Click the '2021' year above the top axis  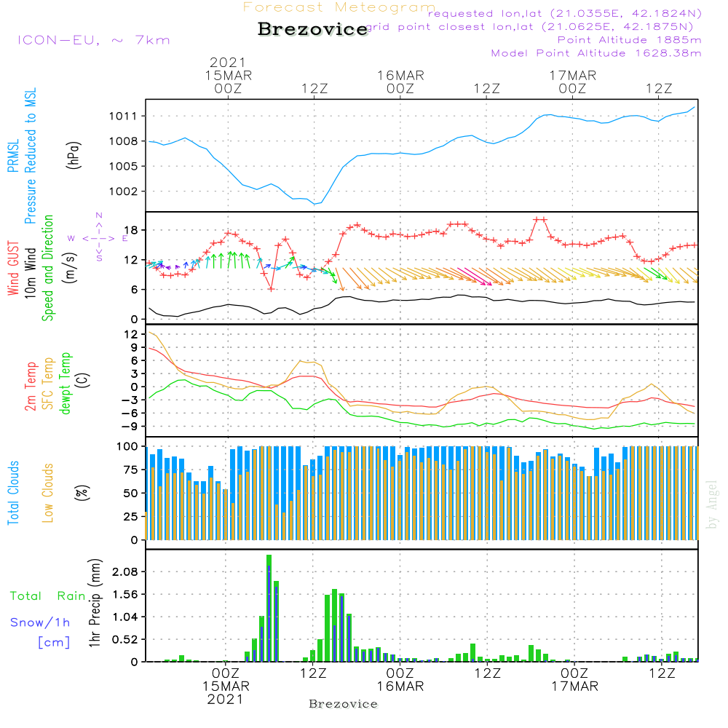pos(227,62)
